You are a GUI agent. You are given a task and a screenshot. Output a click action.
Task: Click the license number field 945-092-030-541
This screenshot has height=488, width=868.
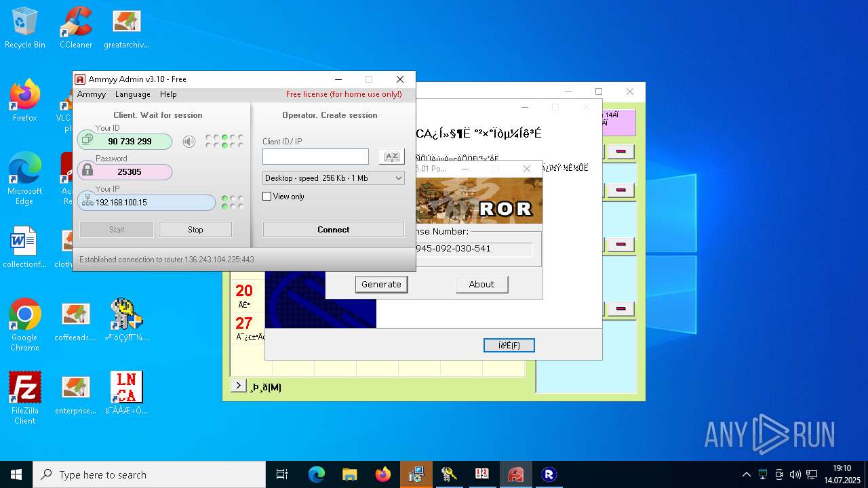(473, 249)
